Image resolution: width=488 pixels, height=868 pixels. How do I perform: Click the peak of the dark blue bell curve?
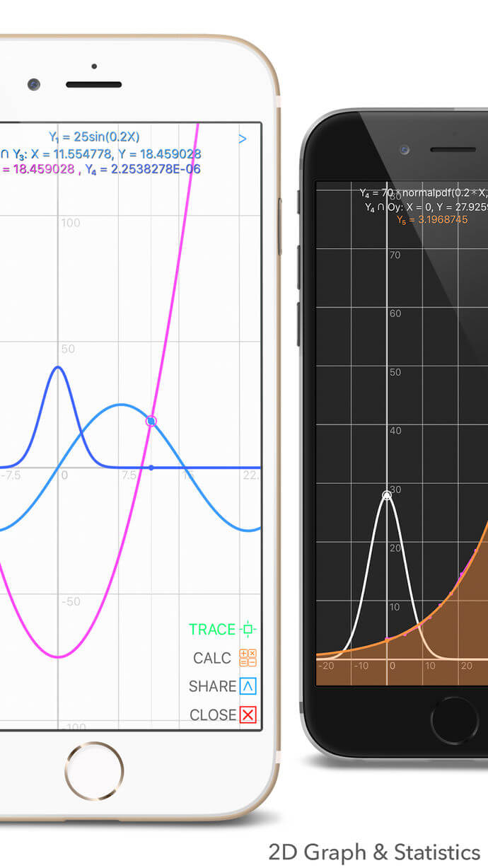[x=58, y=367]
